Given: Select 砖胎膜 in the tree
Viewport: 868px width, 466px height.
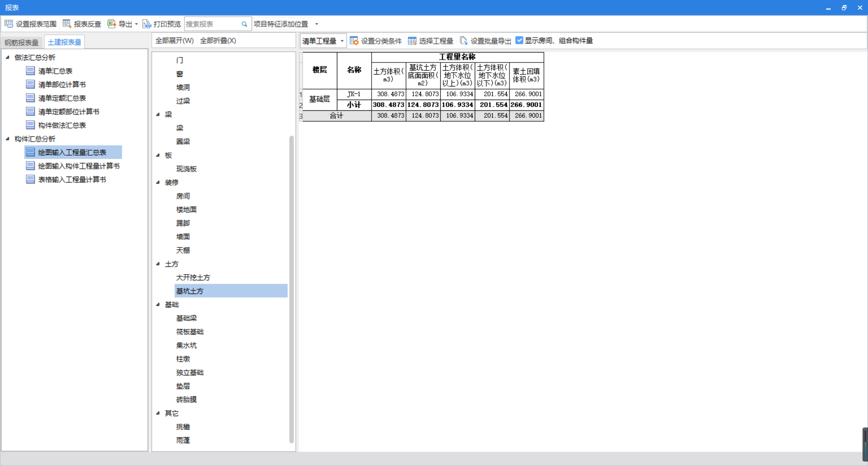Looking at the screenshot, I should point(186,399).
